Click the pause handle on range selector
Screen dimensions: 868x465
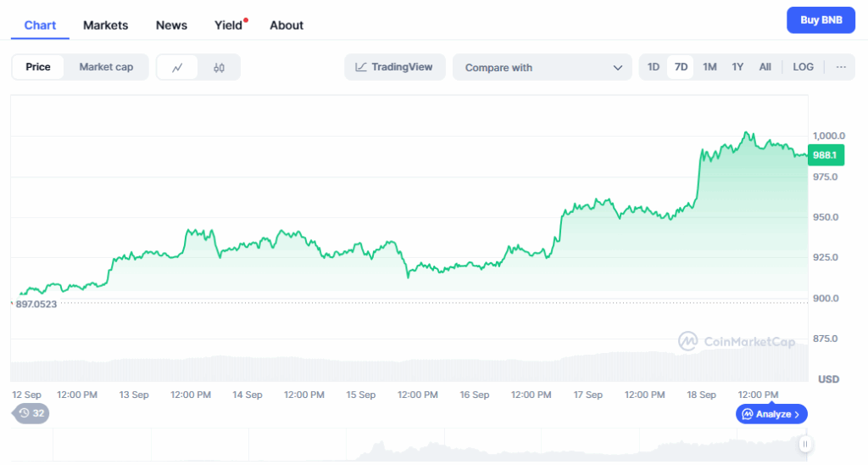(804, 444)
